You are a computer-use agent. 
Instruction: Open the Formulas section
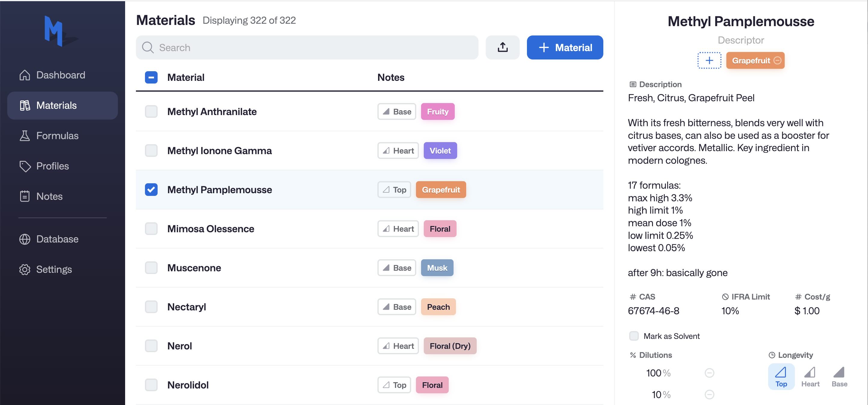pos(57,136)
